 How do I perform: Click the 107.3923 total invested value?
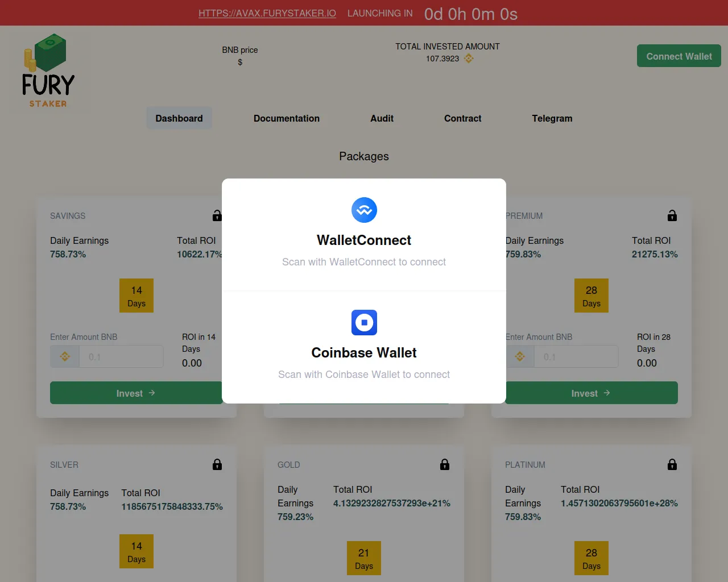[442, 59]
